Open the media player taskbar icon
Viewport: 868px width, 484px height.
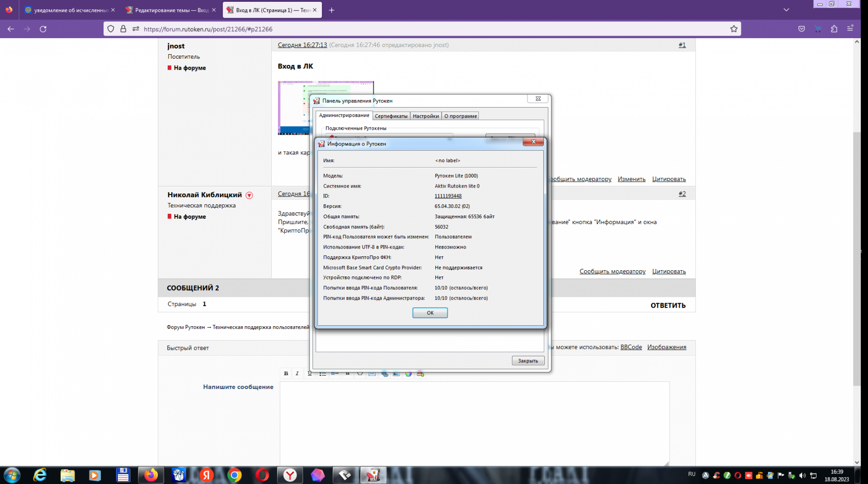pos(95,475)
